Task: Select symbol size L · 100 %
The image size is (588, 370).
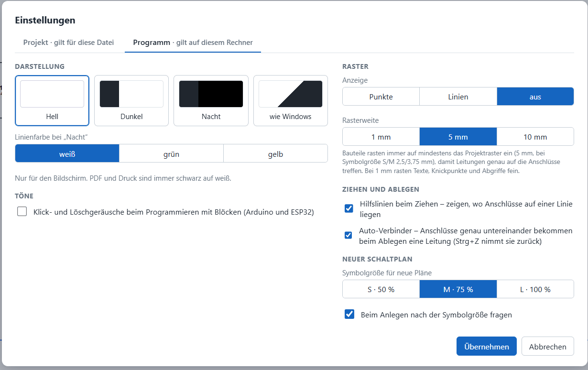Action: [535, 289]
